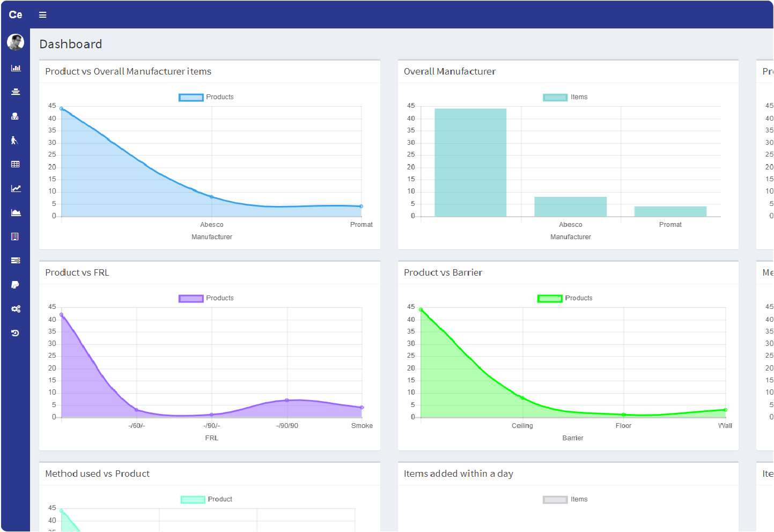Click blue Products legend color swatch
This screenshot has width=774, height=532.
pyautogui.click(x=191, y=98)
